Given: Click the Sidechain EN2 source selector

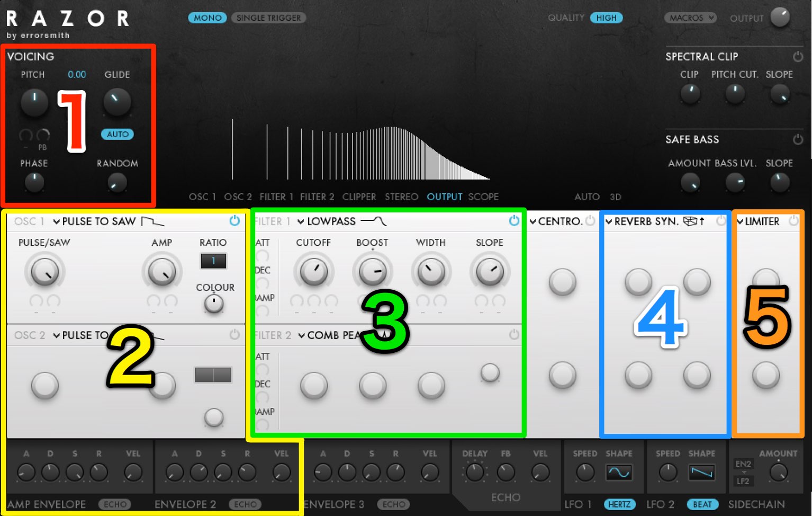Looking at the screenshot, I should (x=743, y=464).
